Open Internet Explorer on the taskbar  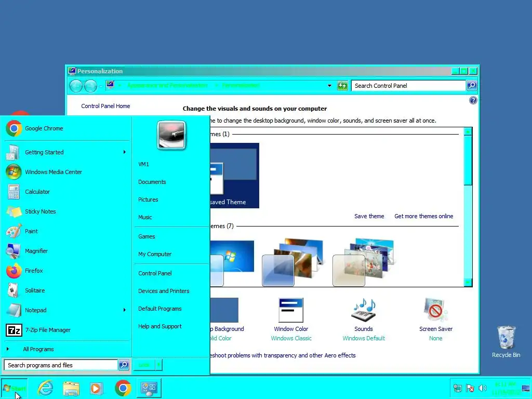click(45, 388)
